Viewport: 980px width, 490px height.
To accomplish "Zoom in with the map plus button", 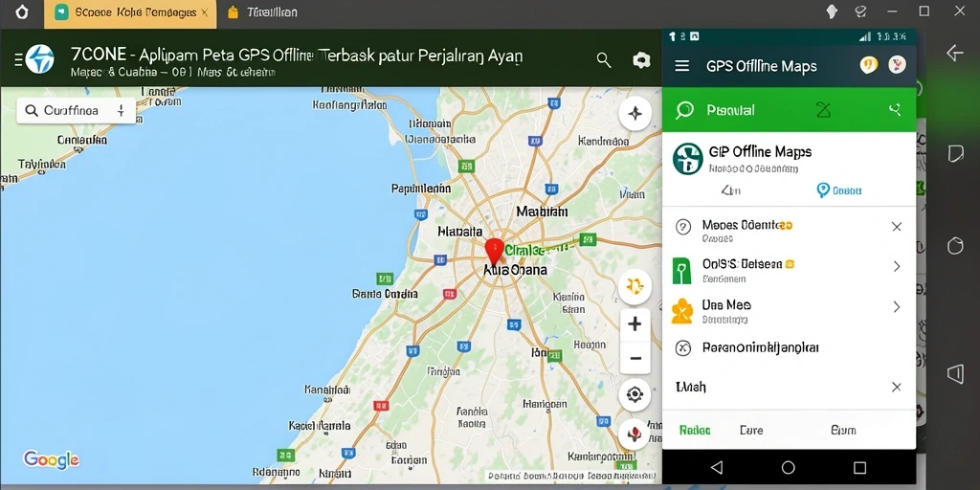I will (635, 323).
